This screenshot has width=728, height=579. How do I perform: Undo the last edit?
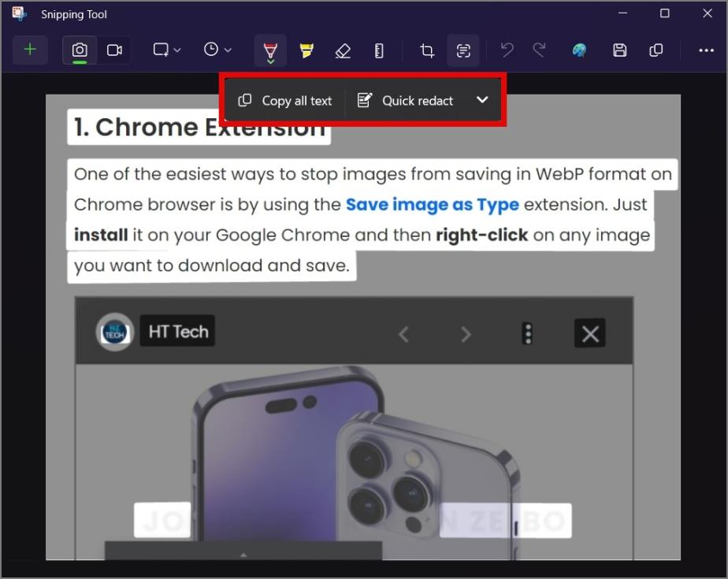[x=507, y=50]
